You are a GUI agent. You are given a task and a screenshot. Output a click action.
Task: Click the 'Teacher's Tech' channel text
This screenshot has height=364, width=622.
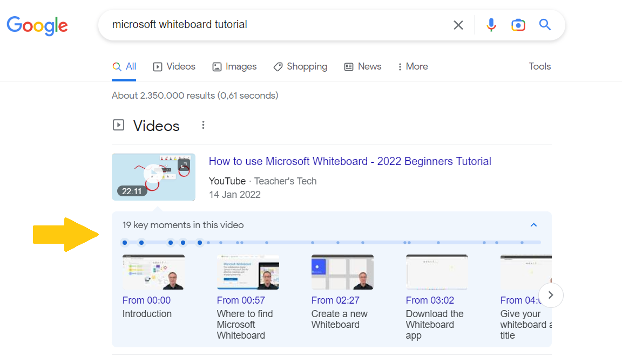[285, 181]
